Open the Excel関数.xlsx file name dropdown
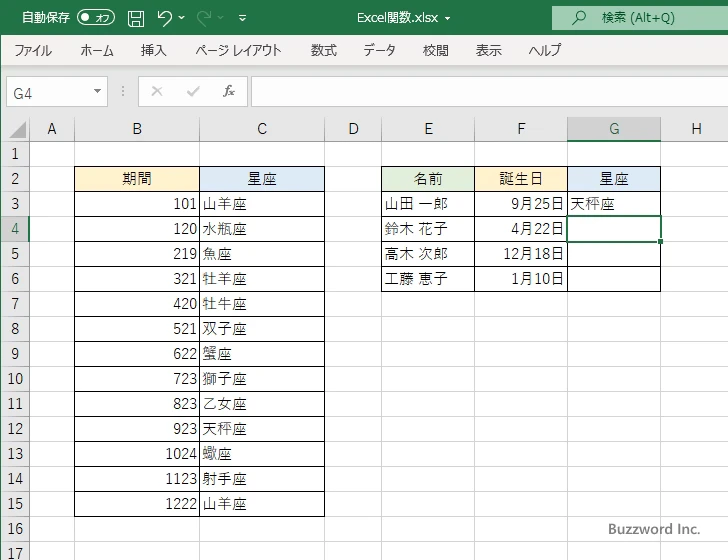 (448, 19)
